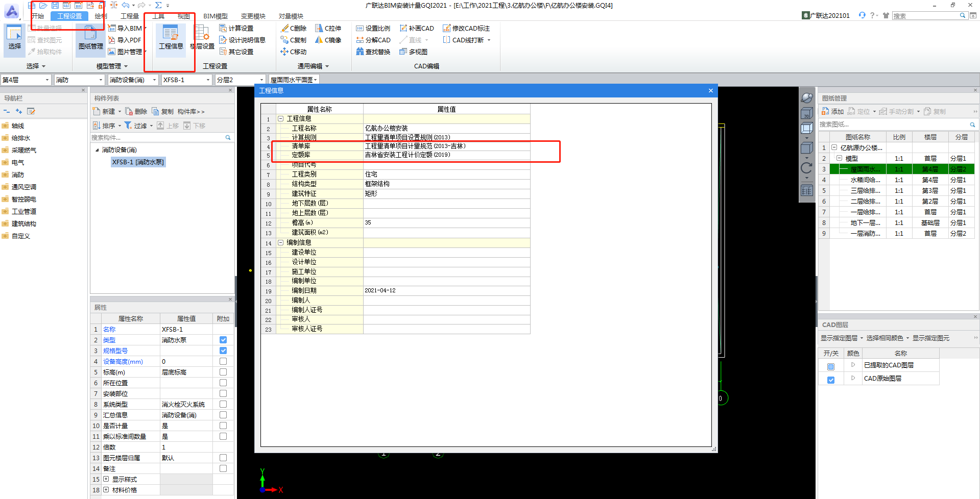This screenshot has width=980, height=499.
Task: Check 附加 checkbox for 汇总信息 row
Action: pos(223,415)
